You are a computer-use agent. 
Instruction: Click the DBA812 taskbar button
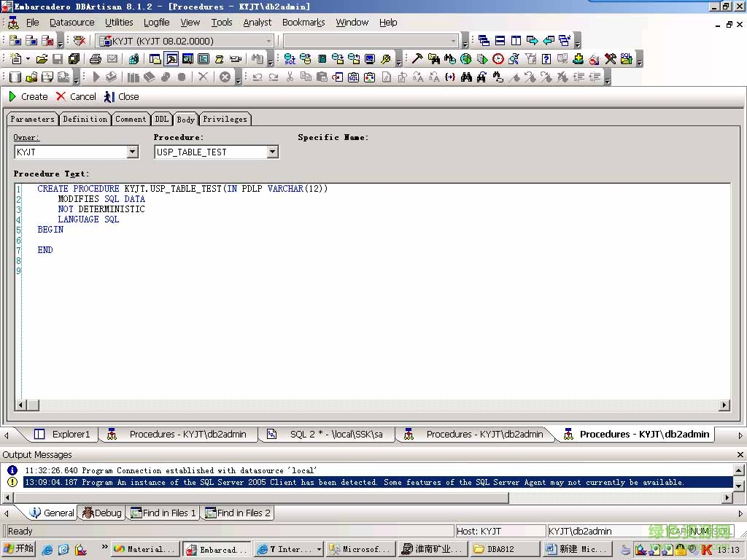tap(506, 548)
